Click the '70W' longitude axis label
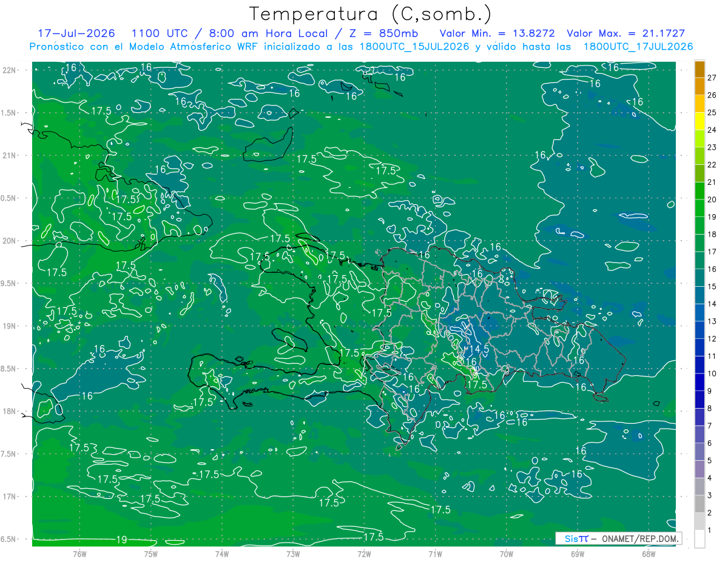Viewport: 728px width, 562px height. tap(507, 554)
